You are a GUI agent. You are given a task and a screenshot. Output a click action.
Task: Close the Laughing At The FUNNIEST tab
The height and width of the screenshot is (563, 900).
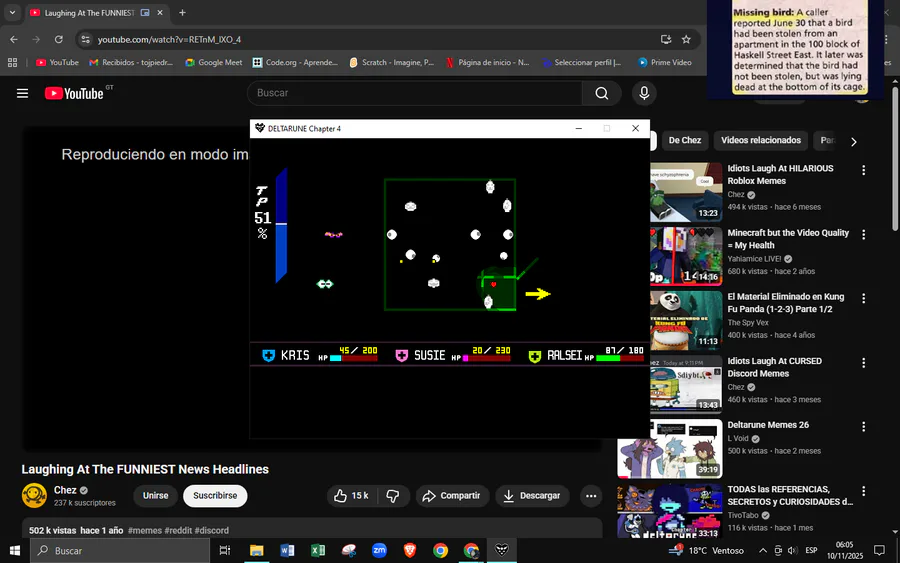coord(160,13)
